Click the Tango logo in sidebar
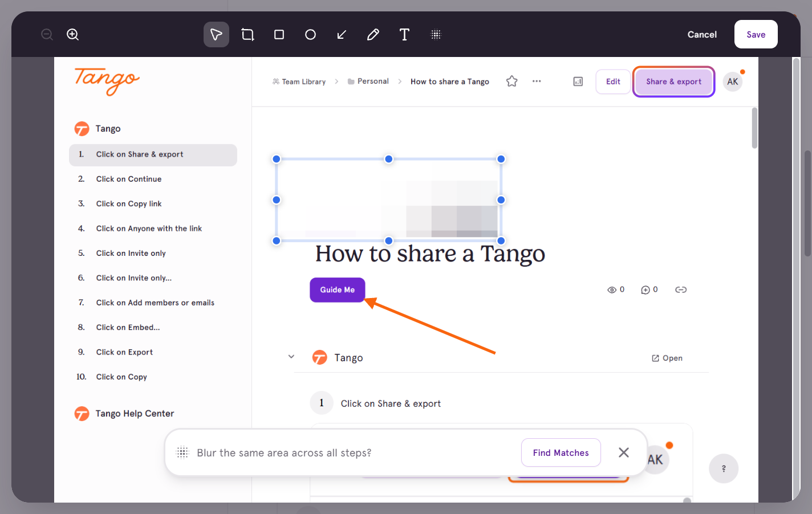812x514 pixels. point(107,81)
